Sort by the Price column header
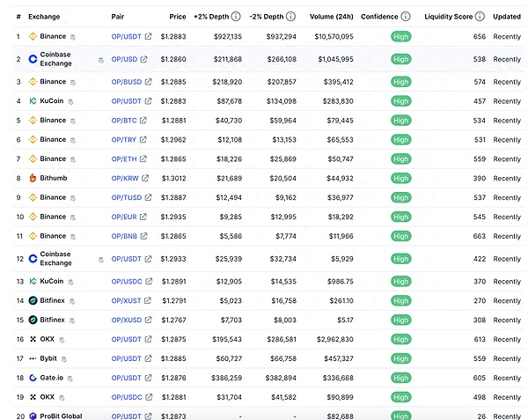Image resolution: width=528 pixels, height=420 pixels. click(178, 17)
